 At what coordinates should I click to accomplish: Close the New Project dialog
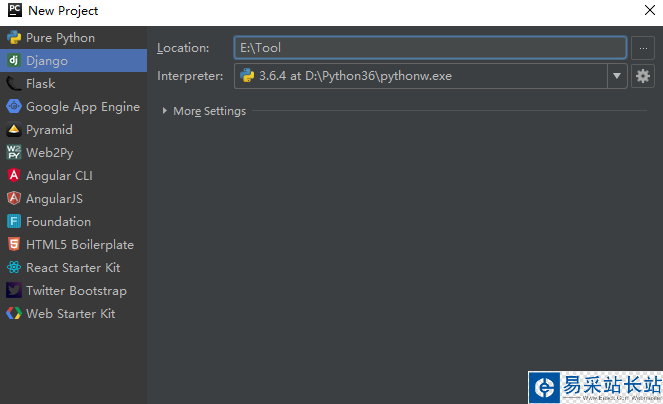tap(649, 10)
